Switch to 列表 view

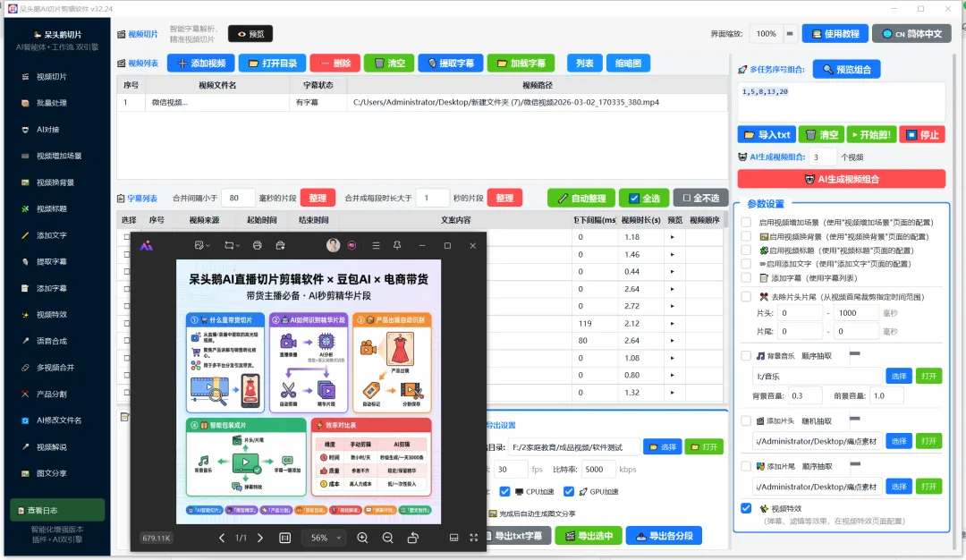pyautogui.click(x=584, y=63)
